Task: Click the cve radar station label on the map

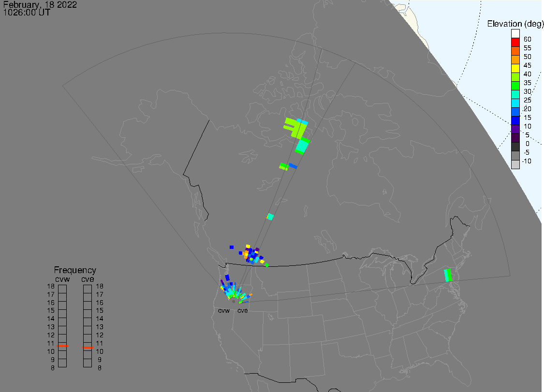Action: [242, 311]
